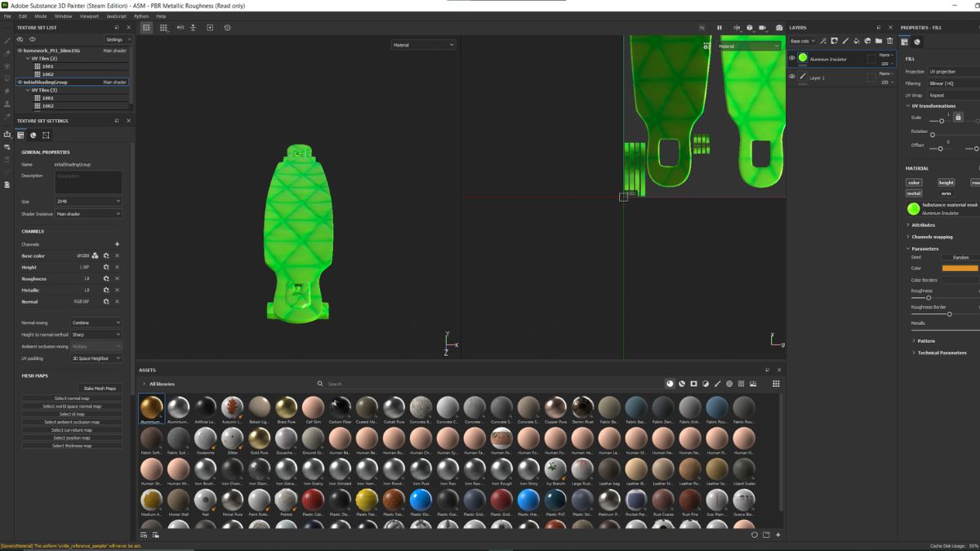Add a fill layer with the bucket icon

coord(856,41)
